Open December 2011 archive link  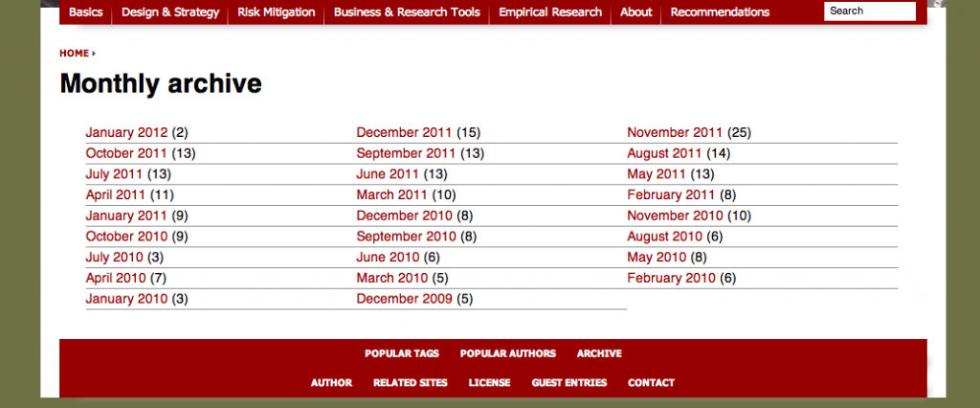tap(404, 133)
